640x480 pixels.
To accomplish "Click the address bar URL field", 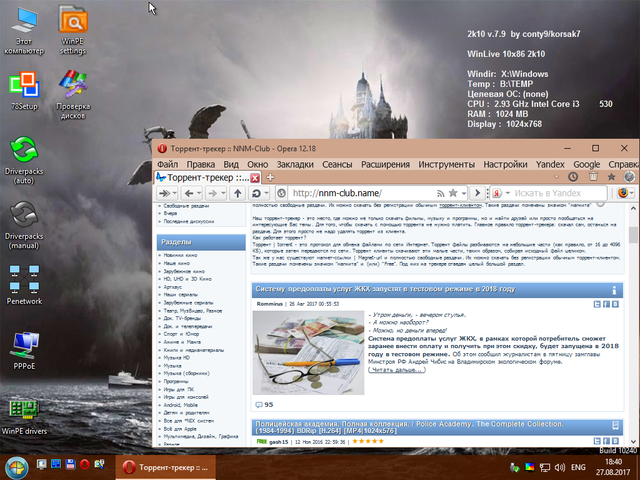I will pyautogui.click(x=361, y=193).
